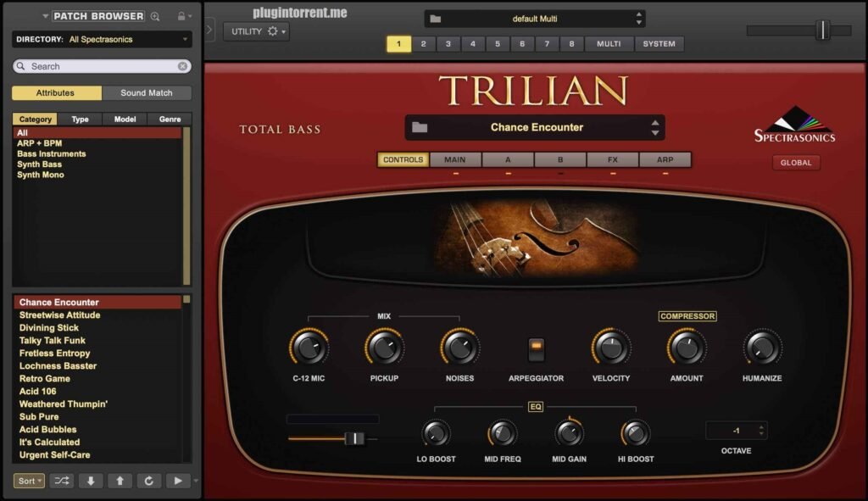Click the Chance Encounter patch folder icon
This screenshot has width=868, height=501.
420,127
